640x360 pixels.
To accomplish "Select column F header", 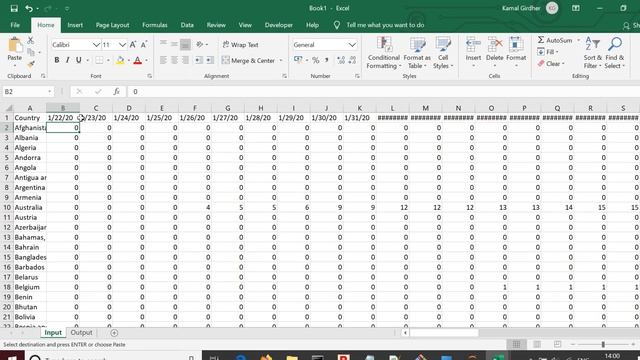I will (195, 108).
